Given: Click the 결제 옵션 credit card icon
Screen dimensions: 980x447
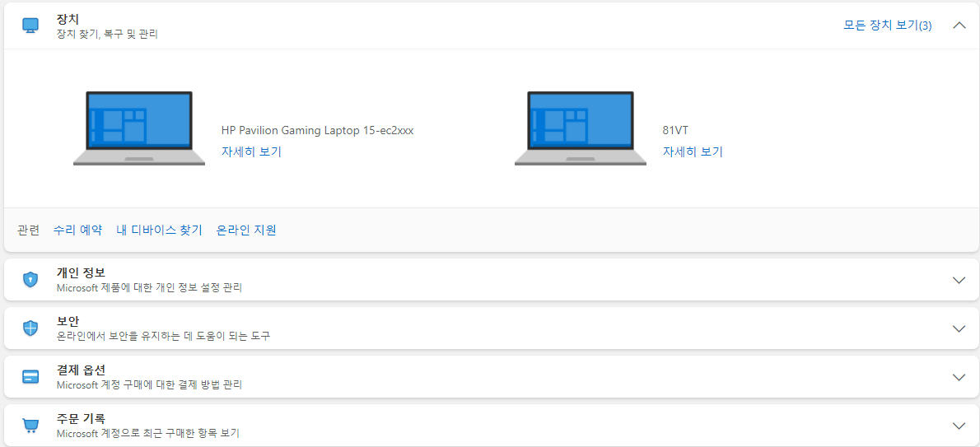Looking at the screenshot, I should [x=30, y=376].
